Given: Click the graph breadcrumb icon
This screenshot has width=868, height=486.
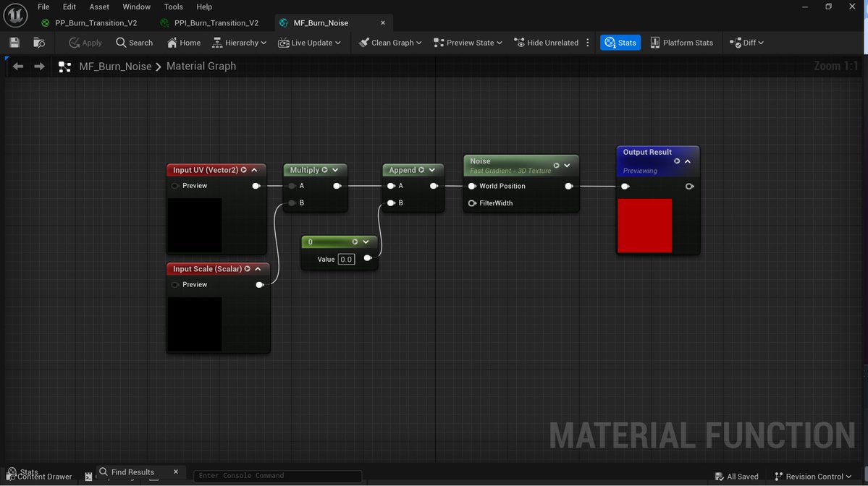Looking at the screenshot, I should [64, 67].
